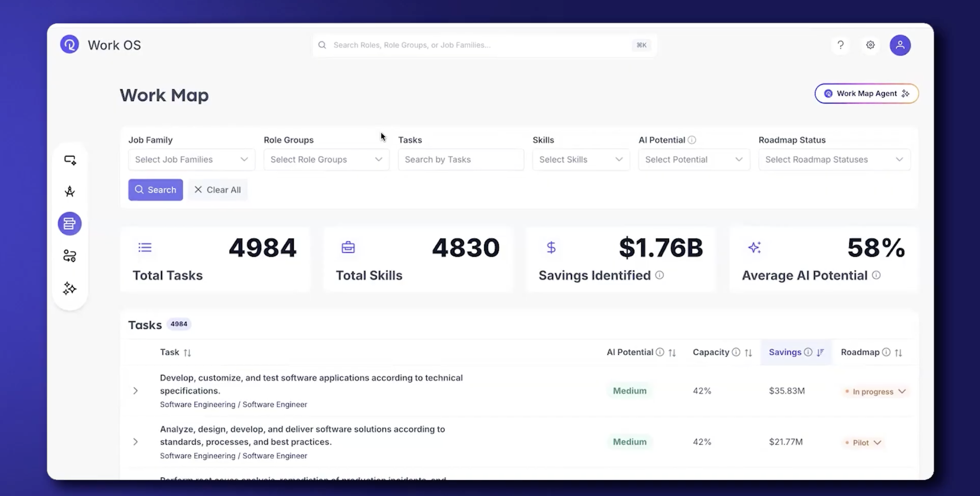980x496 pixels.
Task: Open the Select Job Families dropdown
Action: click(191, 159)
